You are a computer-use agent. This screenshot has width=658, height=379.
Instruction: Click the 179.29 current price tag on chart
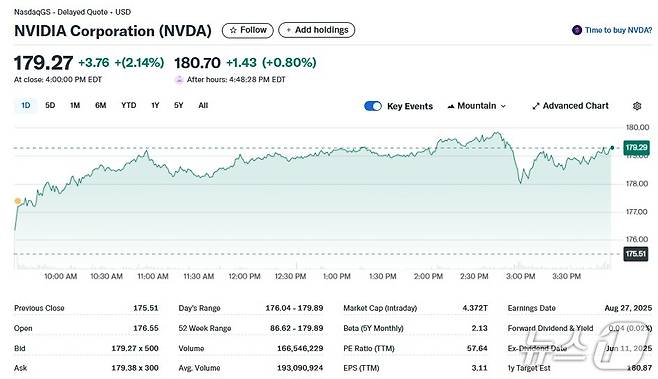click(x=636, y=148)
